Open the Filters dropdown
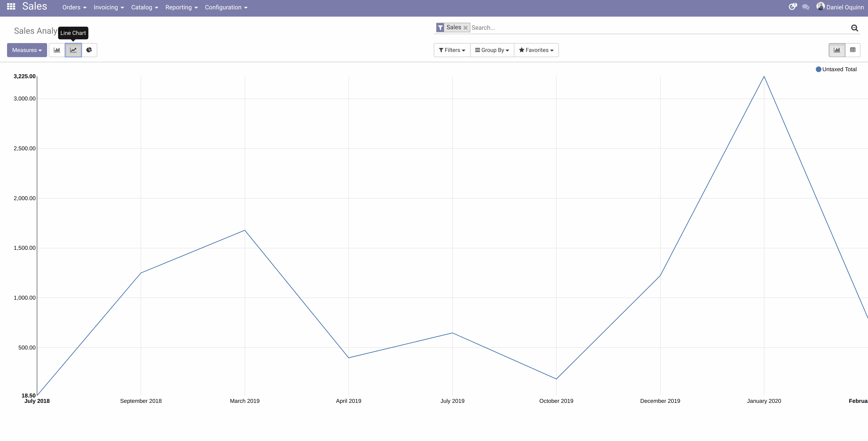The height and width of the screenshot is (441, 868). [x=452, y=50]
